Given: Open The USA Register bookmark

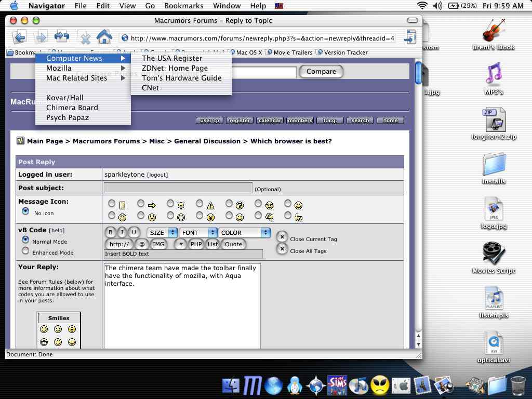Looking at the screenshot, I should click(x=181, y=58).
